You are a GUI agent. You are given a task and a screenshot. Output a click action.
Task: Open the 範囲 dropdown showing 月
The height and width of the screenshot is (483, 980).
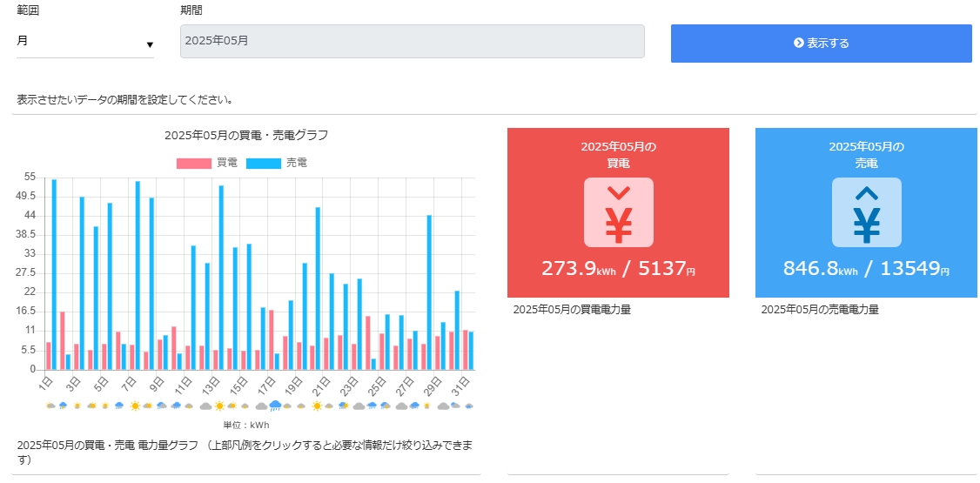point(85,42)
